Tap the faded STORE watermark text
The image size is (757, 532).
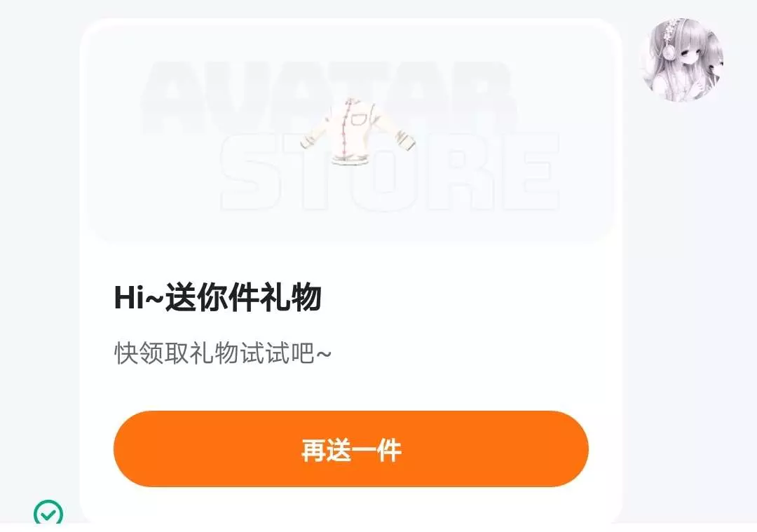(x=389, y=172)
